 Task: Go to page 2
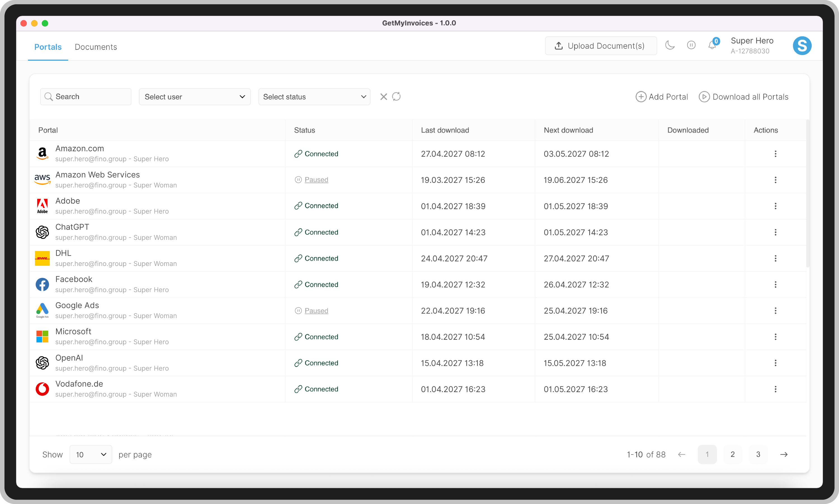(732, 454)
